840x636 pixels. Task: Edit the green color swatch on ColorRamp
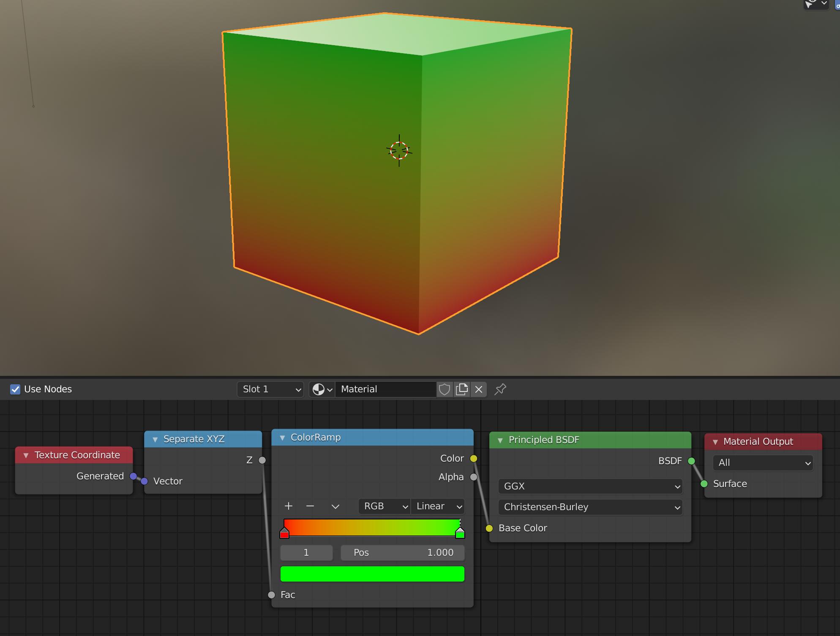tap(372, 574)
